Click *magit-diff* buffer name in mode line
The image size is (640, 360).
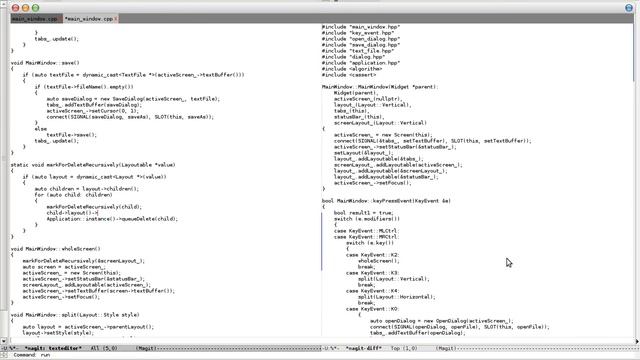tap(364, 348)
